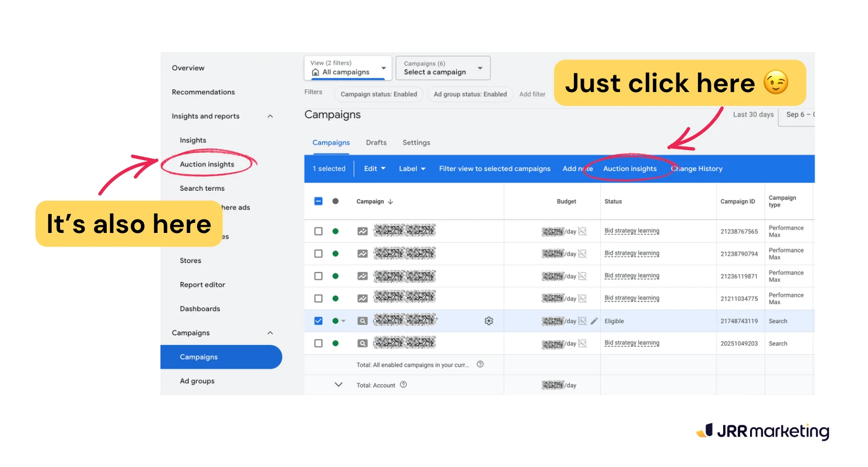Viewport: 868px width, 467px height.
Task: Open the Settings tab above the campaign table
Action: [415, 143]
